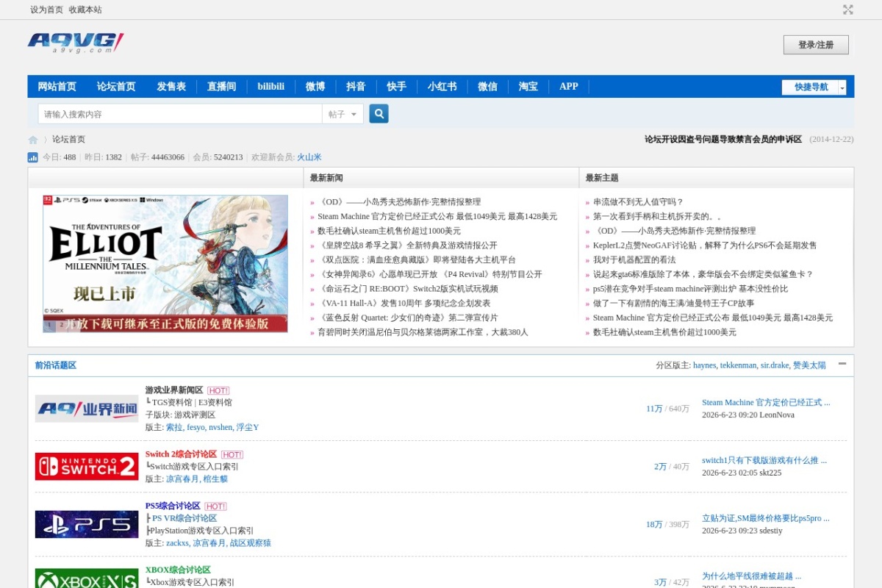The width and height of the screenshot is (882, 588).
Task: Open news 育碧同时关闭温尼伯与贝尔格莱德
Action: click(423, 332)
